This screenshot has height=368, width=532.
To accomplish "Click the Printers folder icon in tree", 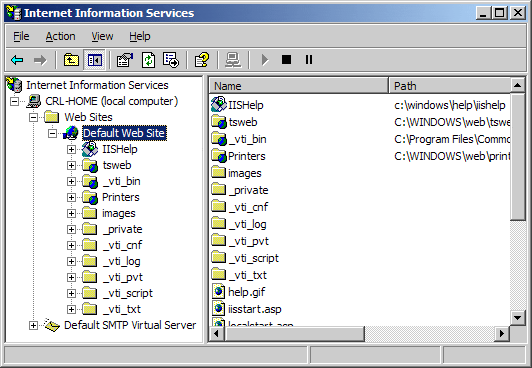I will coord(90,197).
